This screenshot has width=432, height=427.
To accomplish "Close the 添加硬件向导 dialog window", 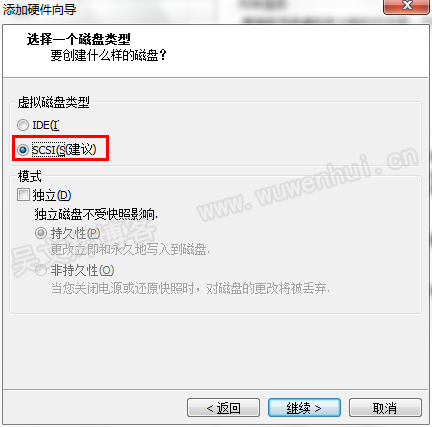I will pyautogui.click(x=407, y=6).
